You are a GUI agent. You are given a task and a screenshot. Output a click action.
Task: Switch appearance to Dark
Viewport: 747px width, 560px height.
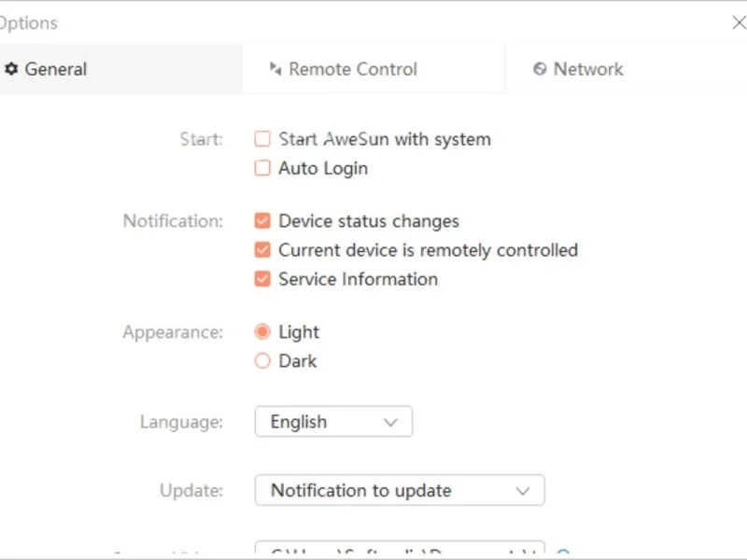tap(262, 361)
